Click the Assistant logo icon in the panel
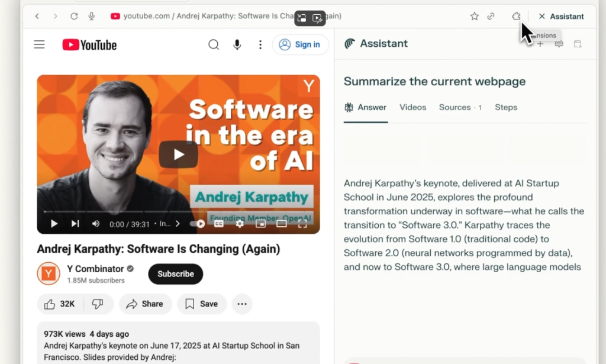The image size is (606, 364). 350,44
